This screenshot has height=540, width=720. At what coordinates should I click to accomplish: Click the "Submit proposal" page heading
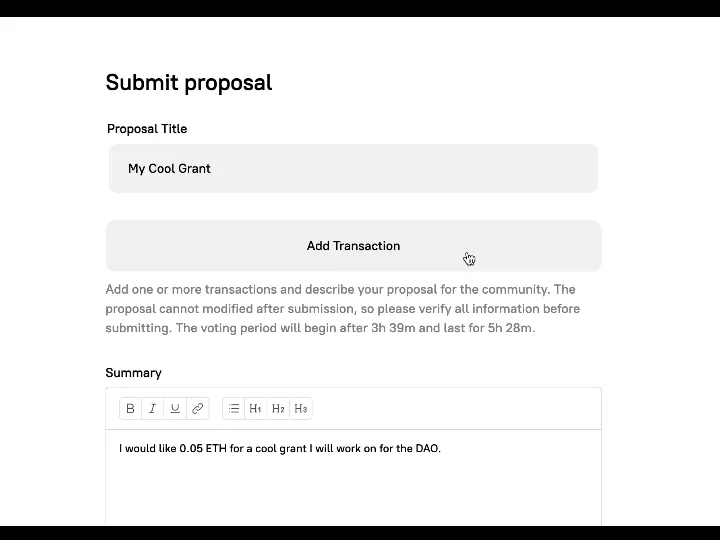coord(189,82)
